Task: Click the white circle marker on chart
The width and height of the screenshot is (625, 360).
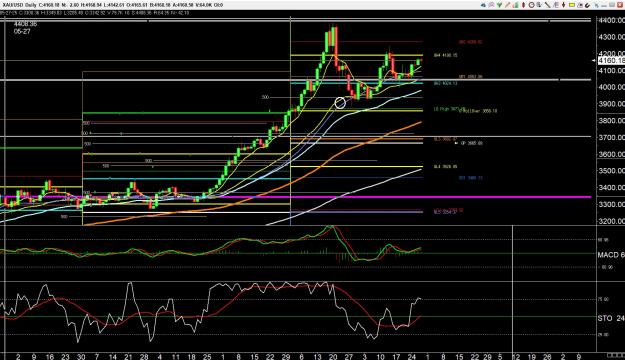Action: [x=340, y=103]
